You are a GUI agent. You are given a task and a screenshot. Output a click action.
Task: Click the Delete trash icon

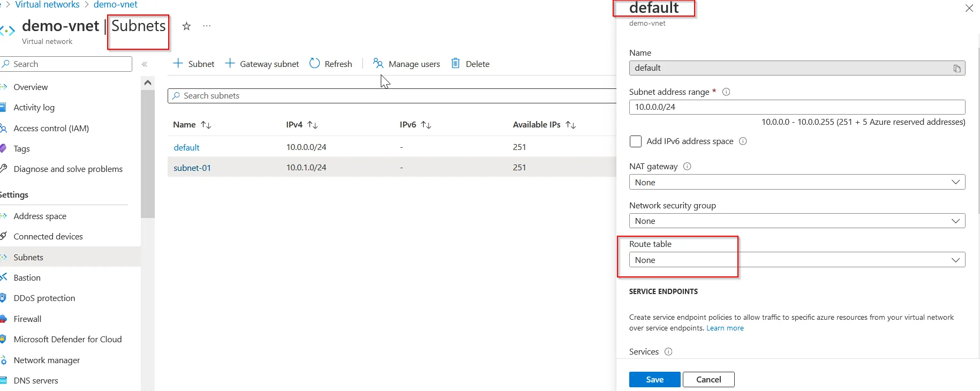click(x=455, y=64)
